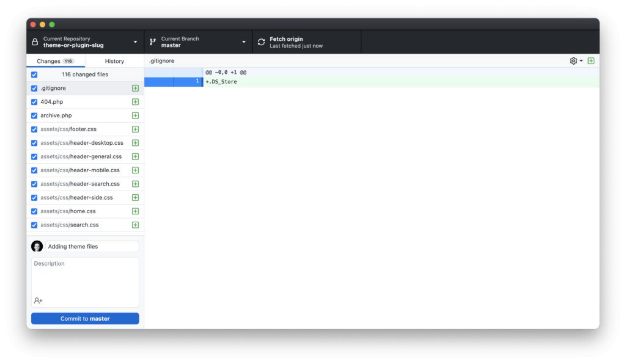The height and width of the screenshot is (364, 626).
Task: Switch to the History tab
Action: [114, 61]
